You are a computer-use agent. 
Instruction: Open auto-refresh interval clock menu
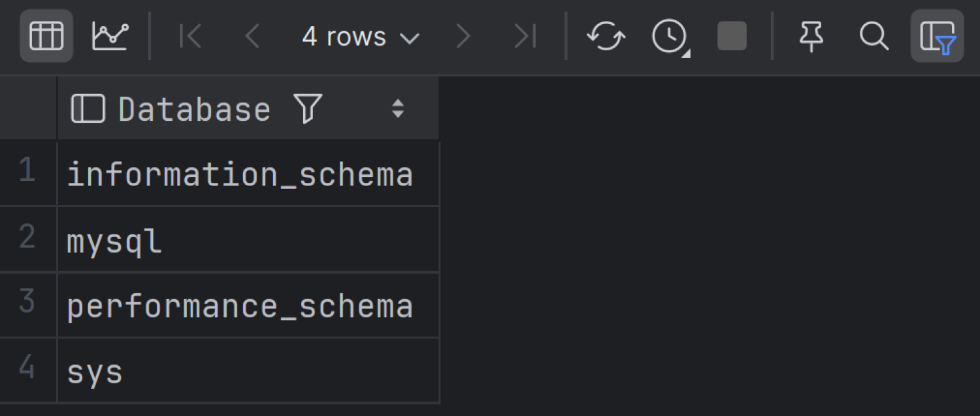670,37
